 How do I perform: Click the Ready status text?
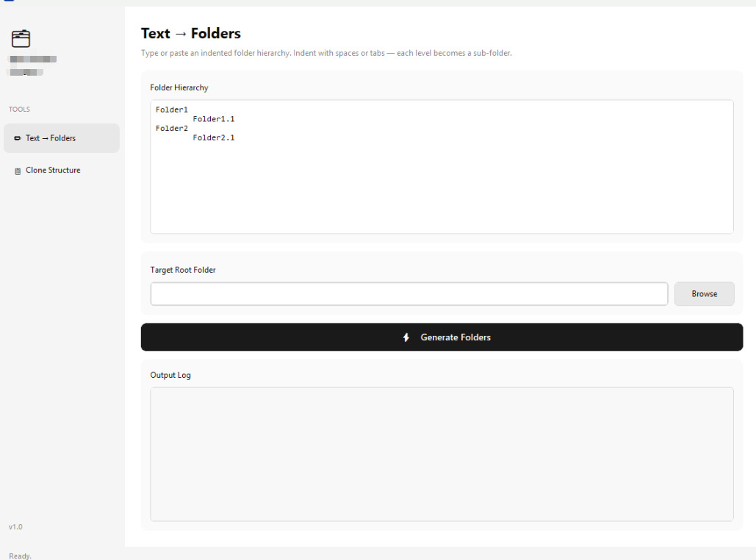tap(20, 556)
